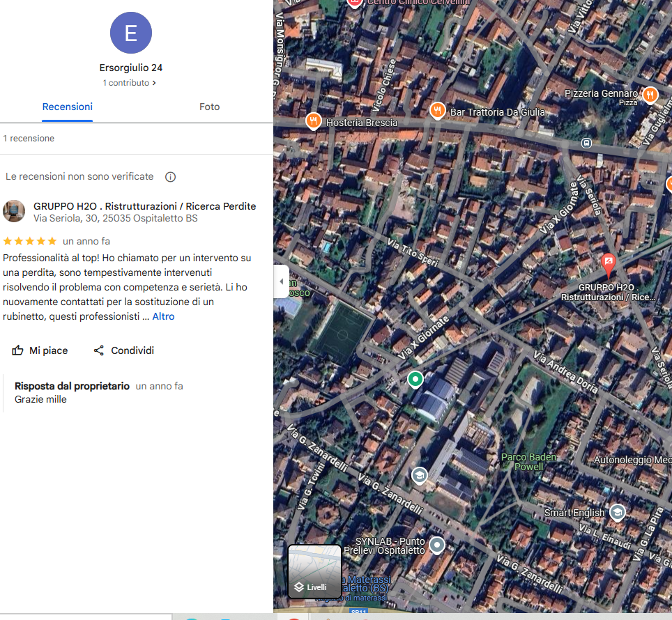Select the Smart English school pin
This screenshot has width=672, height=620.
coord(617,512)
